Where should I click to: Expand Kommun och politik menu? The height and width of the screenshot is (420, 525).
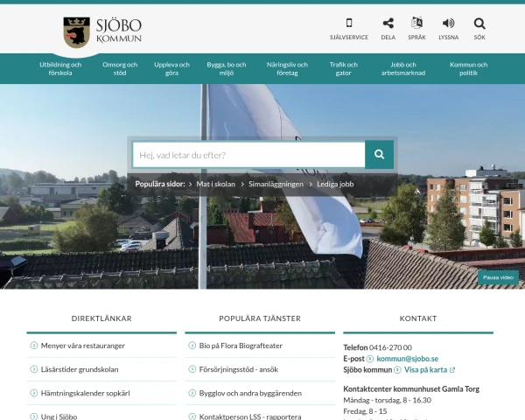pos(468,68)
